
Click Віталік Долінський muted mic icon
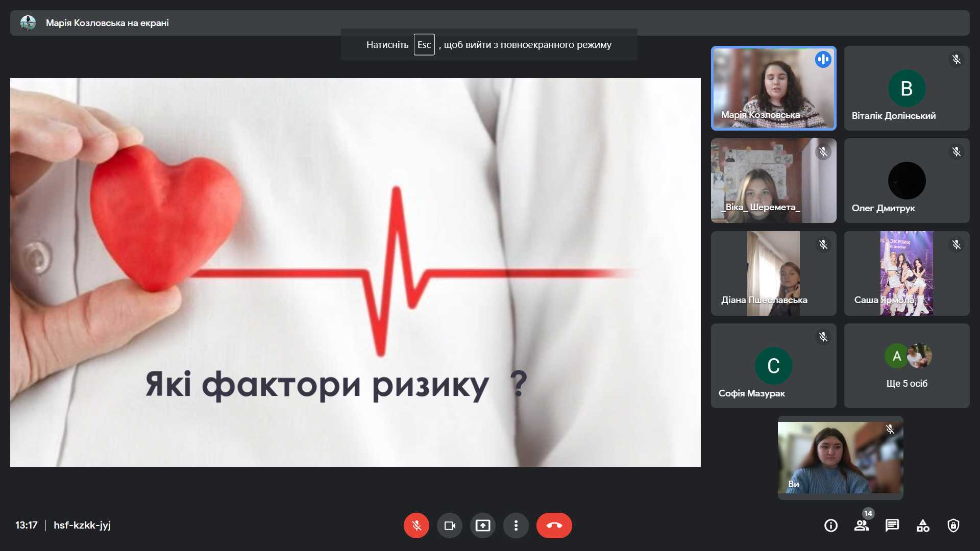click(x=956, y=60)
